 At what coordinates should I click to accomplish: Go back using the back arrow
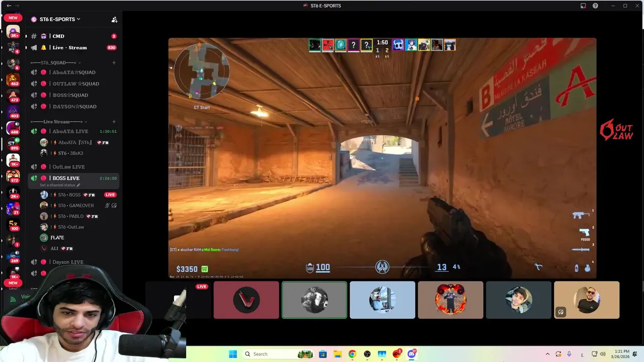click(x=9, y=6)
